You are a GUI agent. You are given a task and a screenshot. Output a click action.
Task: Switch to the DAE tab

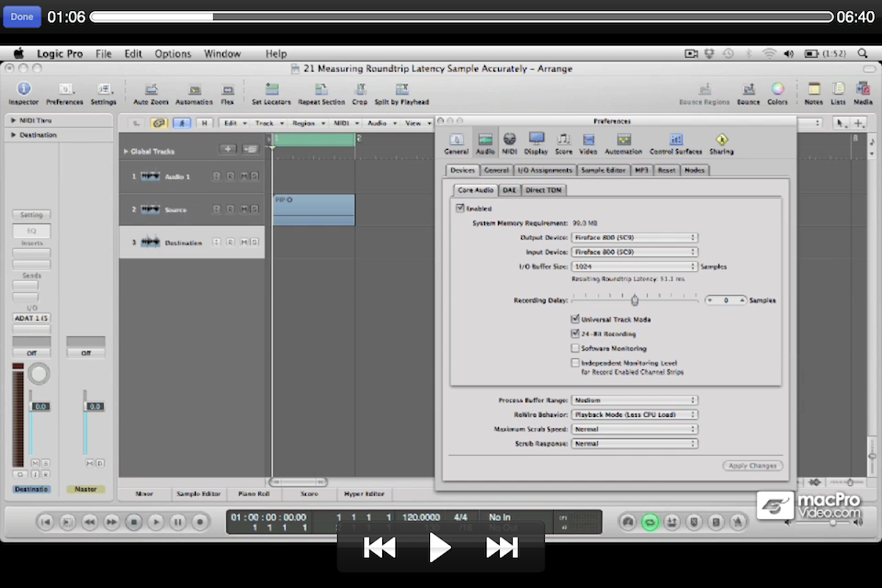point(509,190)
